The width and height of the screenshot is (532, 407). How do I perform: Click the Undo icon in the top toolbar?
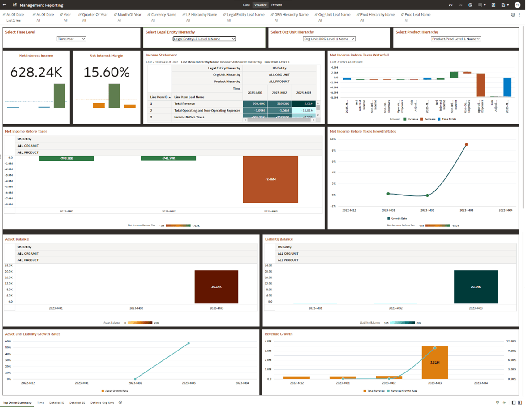tap(450, 5)
